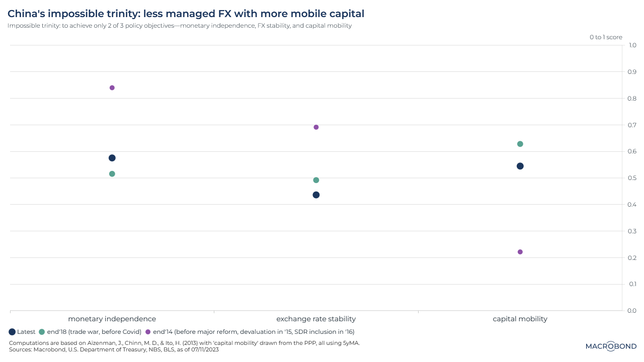Select the Latest legend label

pyautogui.click(x=26, y=332)
